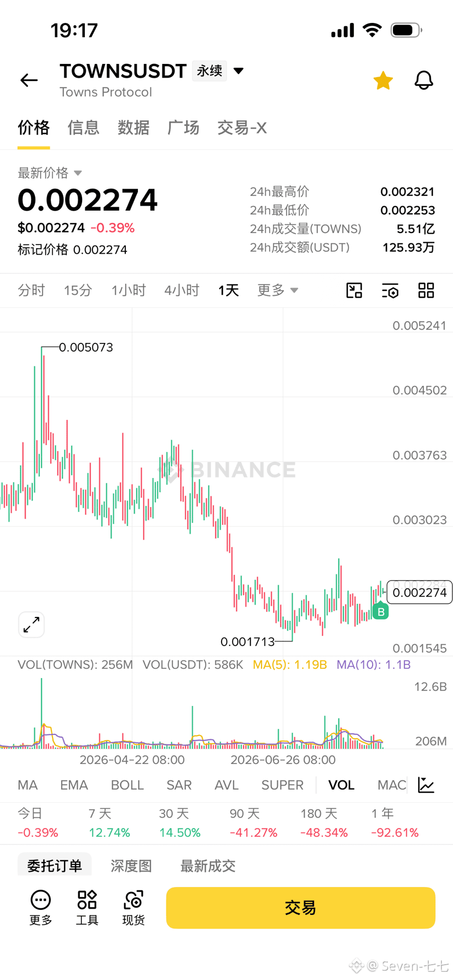Screen dimensions: 453x980
Task: Click the 0.001713 low price label
Action: pyautogui.click(x=247, y=641)
